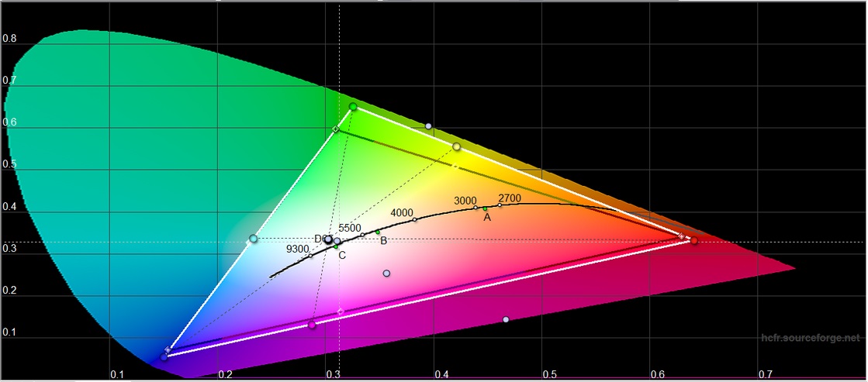
Task: Click the measured yellow secondary point
Action: (457, 146)
